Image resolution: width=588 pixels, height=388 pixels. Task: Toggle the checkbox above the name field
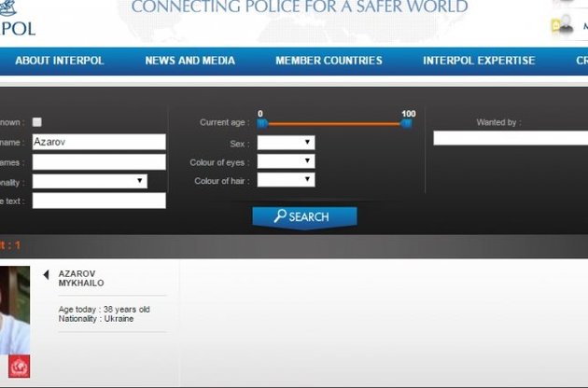pyautogui.click(x=37, y=122)
